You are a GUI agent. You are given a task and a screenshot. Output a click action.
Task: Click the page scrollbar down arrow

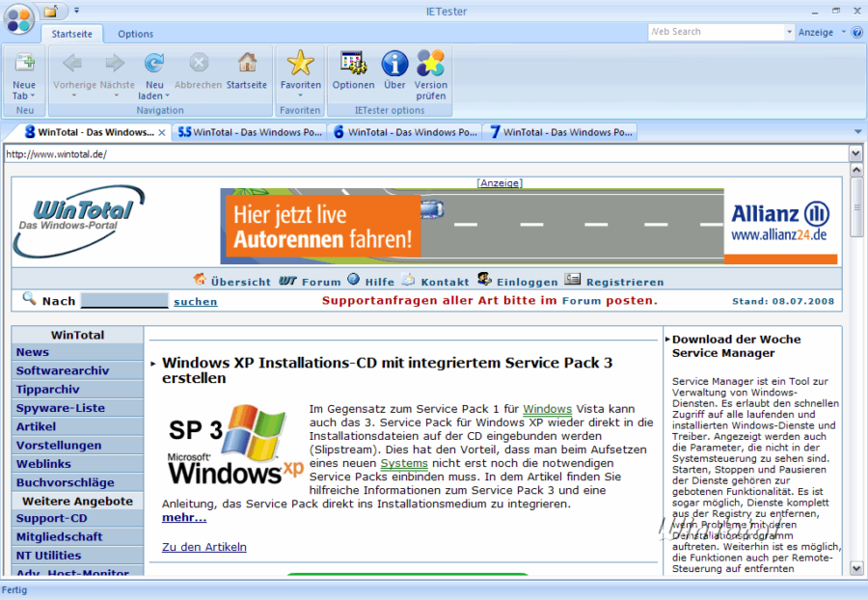pyautogui.click(x=855, y=568)
